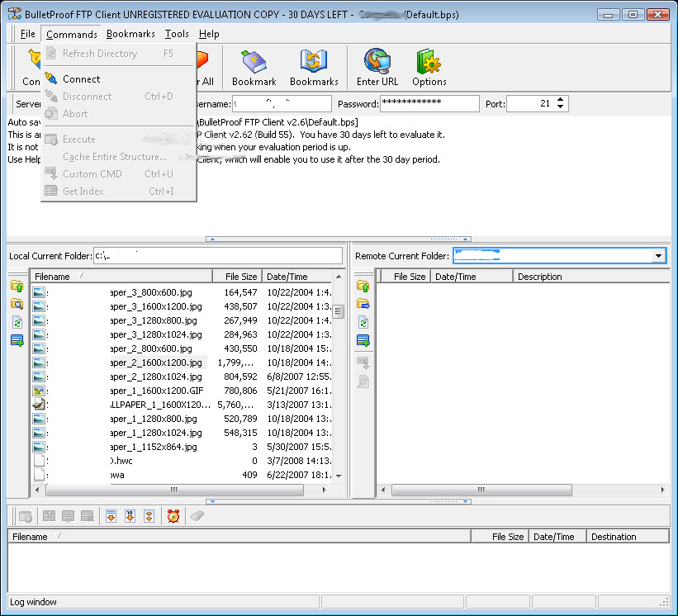Image resolution: width=678 pixels, height=616 pixels.
Task: Select the row with file size 409
Action: pyautogui.click(x=182, y=475)
